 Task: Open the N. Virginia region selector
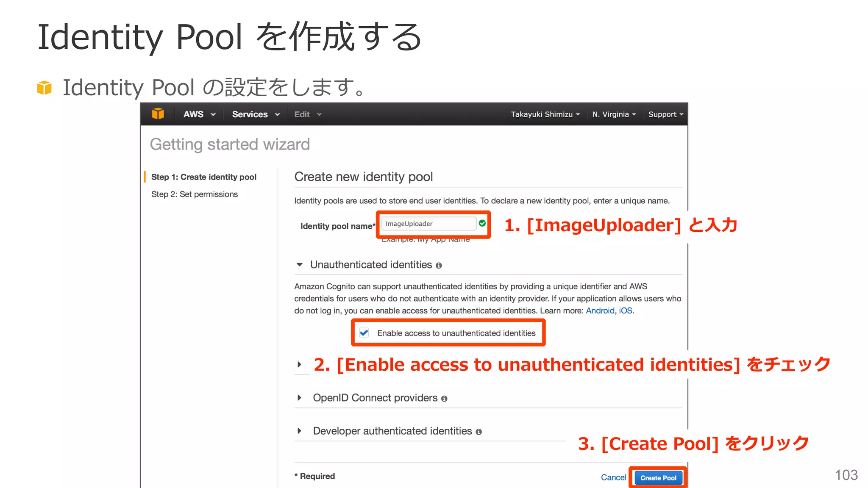point(614,114)
